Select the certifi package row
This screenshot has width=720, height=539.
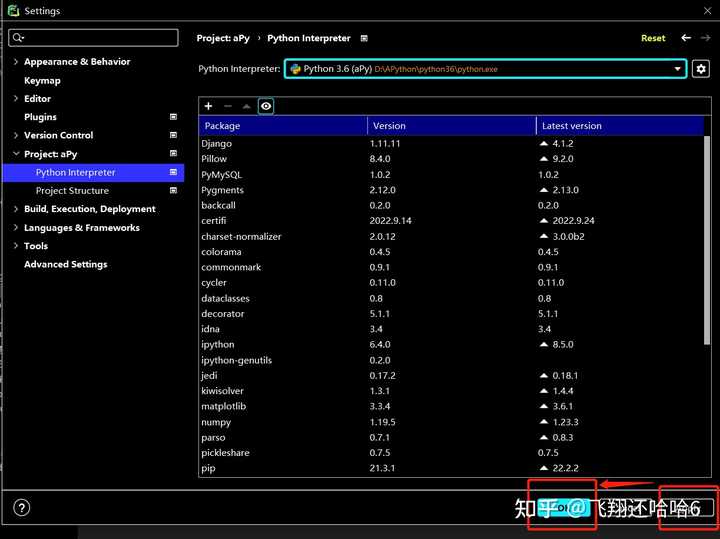[x=451, y=221]
